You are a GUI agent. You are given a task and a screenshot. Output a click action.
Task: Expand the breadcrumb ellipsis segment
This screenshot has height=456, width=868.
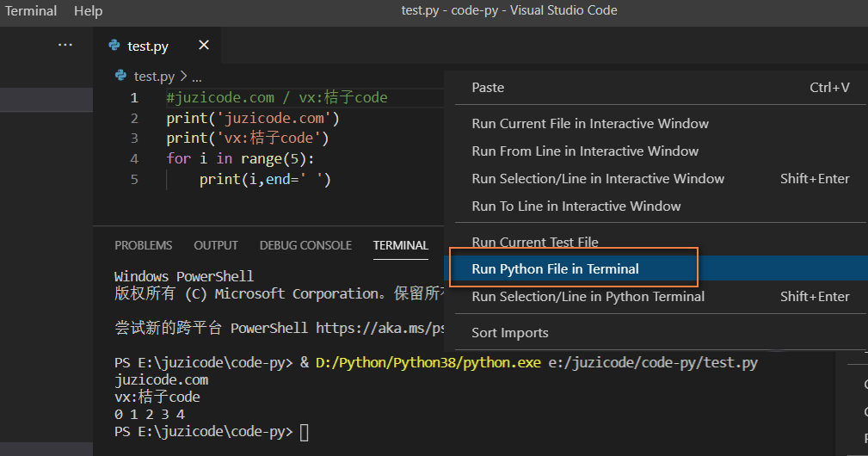coord(196,77)
